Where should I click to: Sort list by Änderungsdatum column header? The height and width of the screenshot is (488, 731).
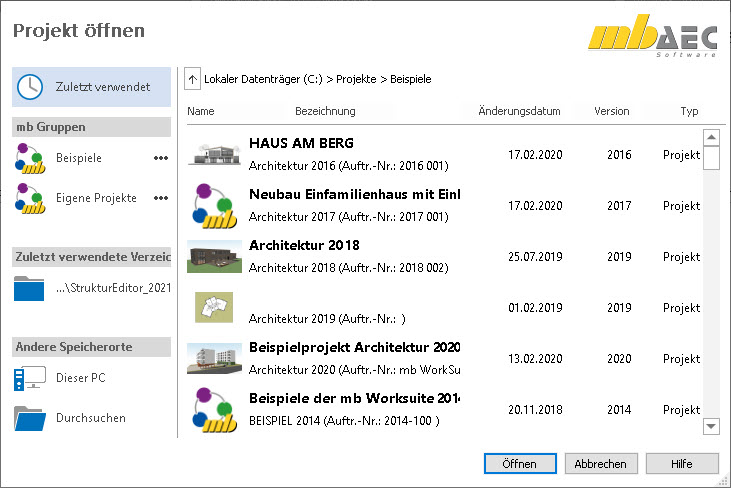519,111
